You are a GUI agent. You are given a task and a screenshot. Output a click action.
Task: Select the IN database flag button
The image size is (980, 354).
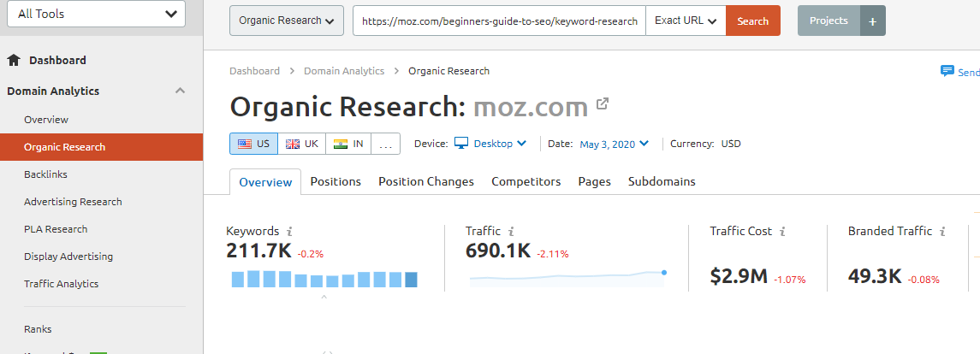pos(348,144)
